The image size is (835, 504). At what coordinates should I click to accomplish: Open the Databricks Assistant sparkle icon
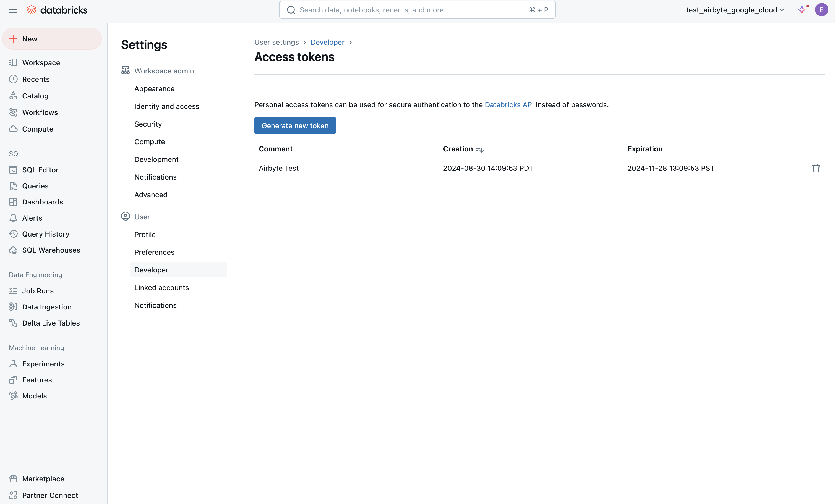(802, 10)
